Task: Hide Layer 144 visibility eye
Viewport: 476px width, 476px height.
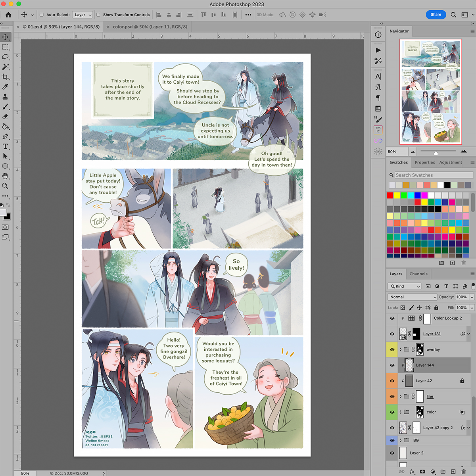Action: pos(392,365)
